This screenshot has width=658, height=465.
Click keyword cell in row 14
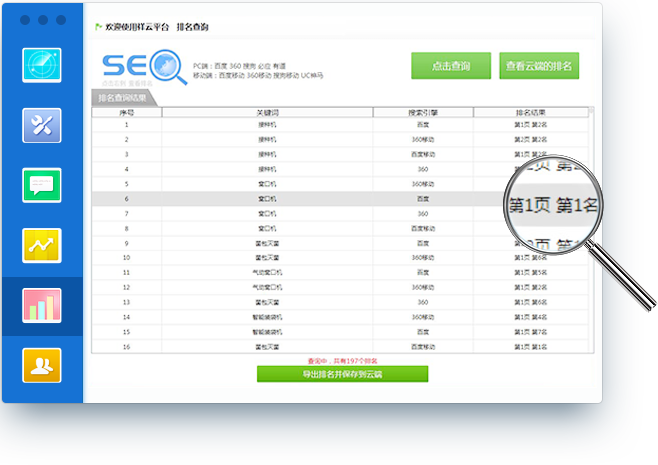click(267, 317)
